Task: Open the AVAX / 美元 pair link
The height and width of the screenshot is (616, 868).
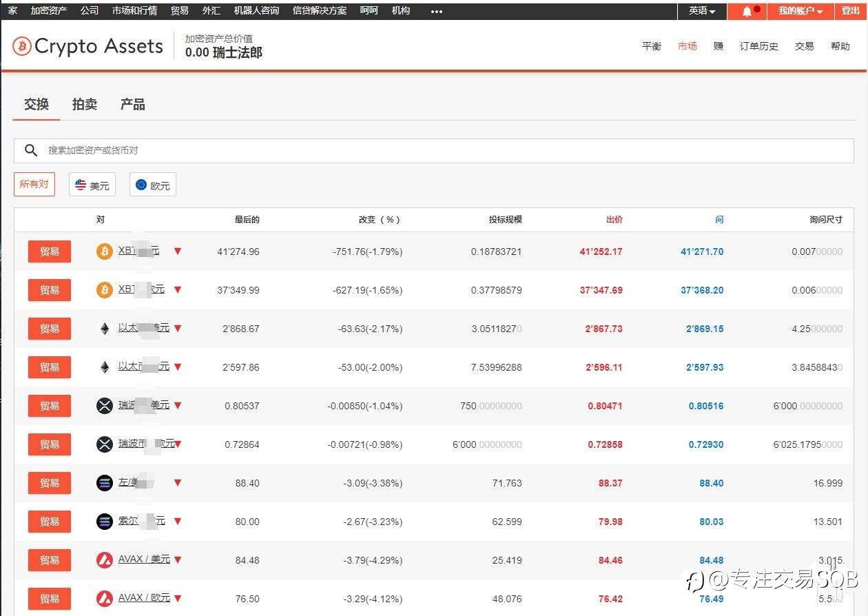Action: point(144,559)
